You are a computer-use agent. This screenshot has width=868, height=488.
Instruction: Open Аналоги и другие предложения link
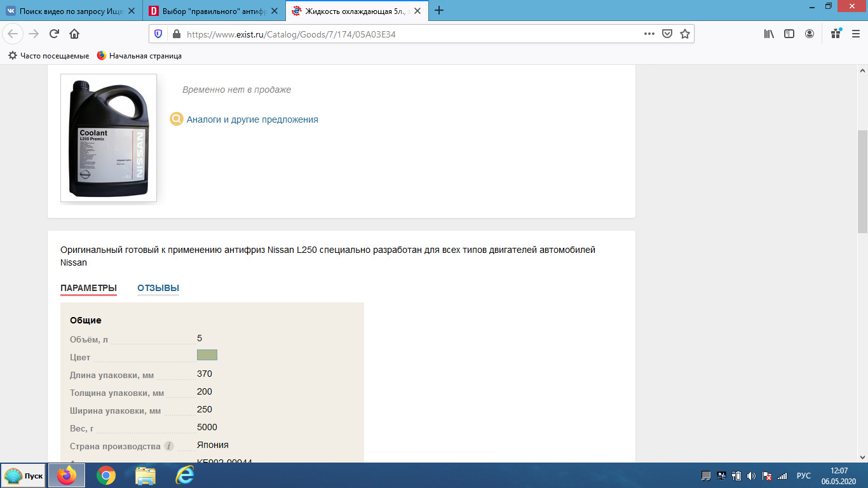[x=252, y=119]
